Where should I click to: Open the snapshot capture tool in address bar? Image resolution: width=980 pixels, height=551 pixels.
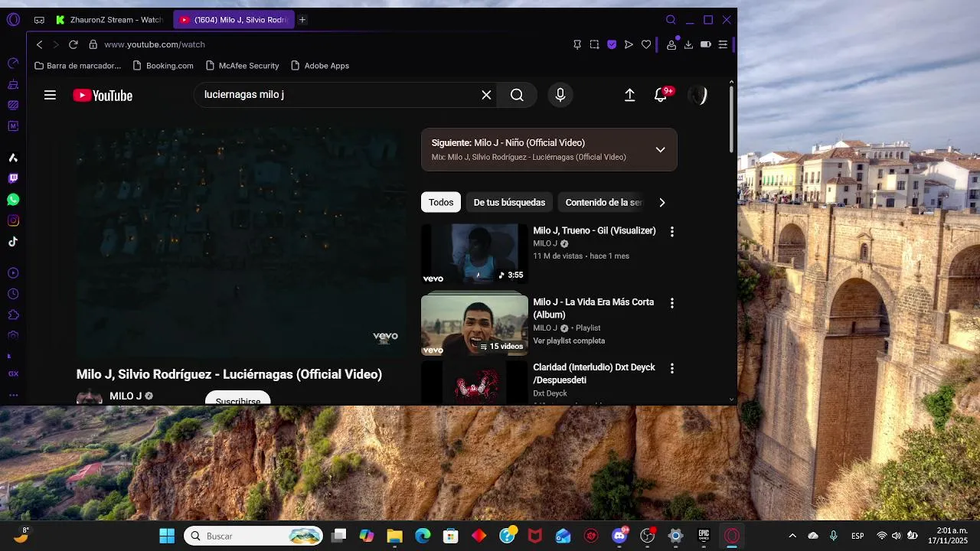[x=594, y=44]
